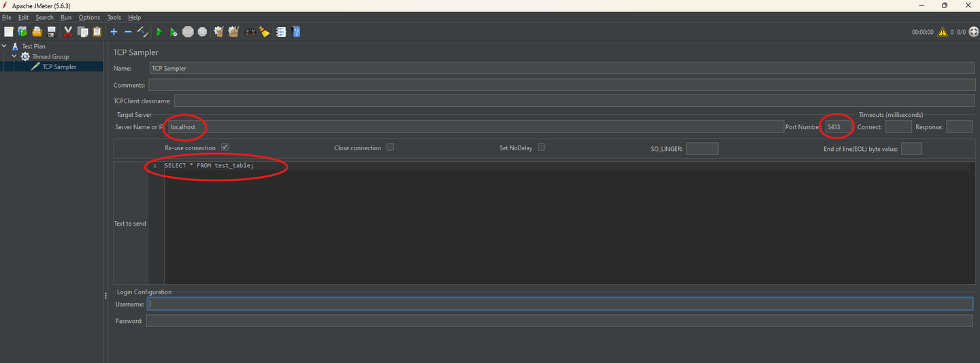Uncheck the Re-use connection checkbox
This screenshot has width=980, height=363.
coord(225,148)
